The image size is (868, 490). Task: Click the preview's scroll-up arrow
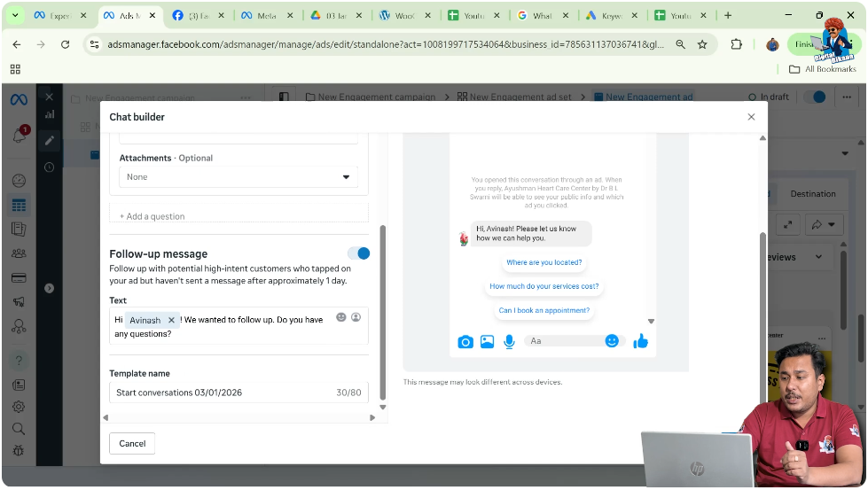pyautogui.click(x=762, y=137)
